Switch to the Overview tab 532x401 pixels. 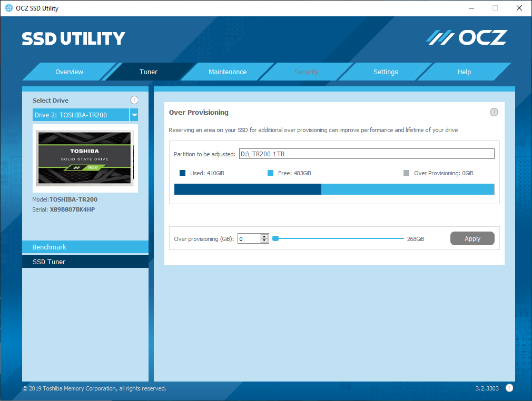[70, 72]
